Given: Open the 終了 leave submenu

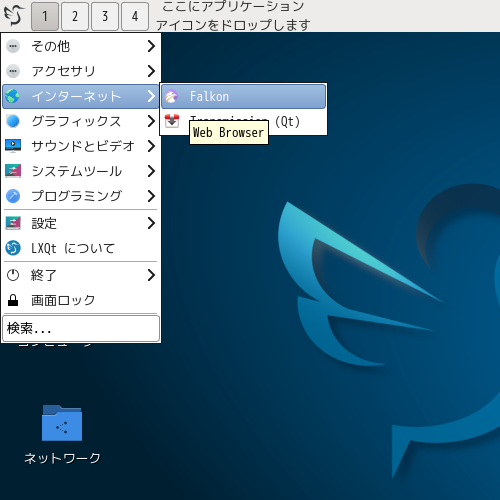Looking at the screenshot, I should click(81, 275).
